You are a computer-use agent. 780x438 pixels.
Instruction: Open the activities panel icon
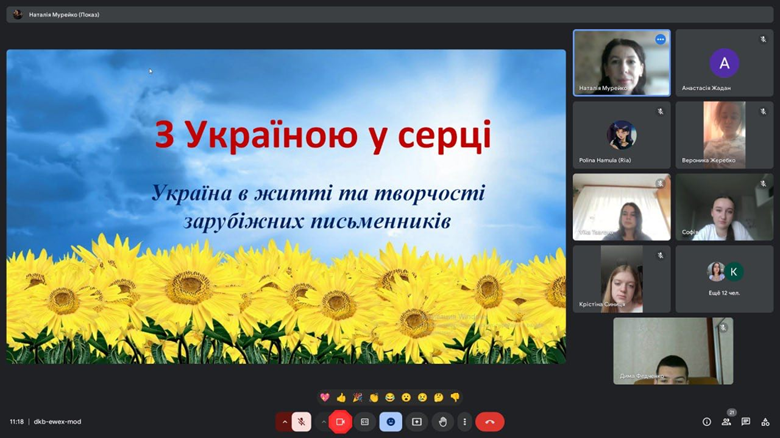point(765,422)
